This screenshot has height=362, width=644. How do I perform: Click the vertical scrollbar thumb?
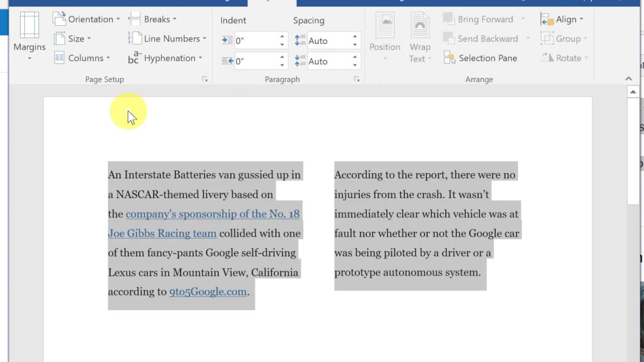[x=633, y=151]
